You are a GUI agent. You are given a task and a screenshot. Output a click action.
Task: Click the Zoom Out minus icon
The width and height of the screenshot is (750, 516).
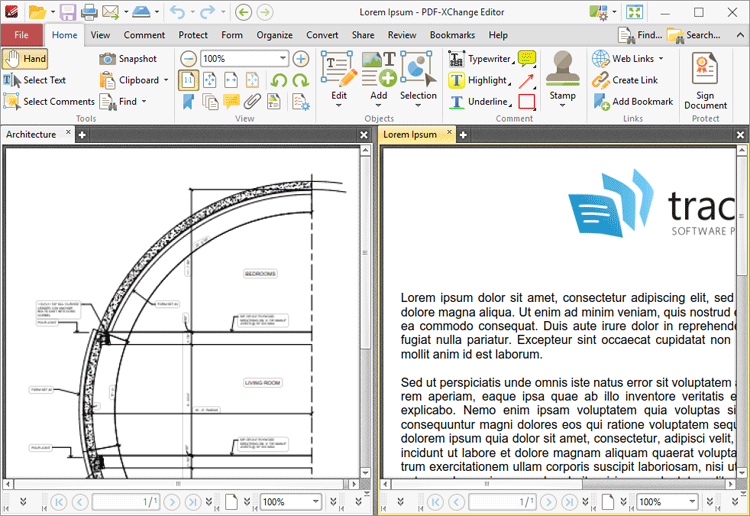pos(188,59)
